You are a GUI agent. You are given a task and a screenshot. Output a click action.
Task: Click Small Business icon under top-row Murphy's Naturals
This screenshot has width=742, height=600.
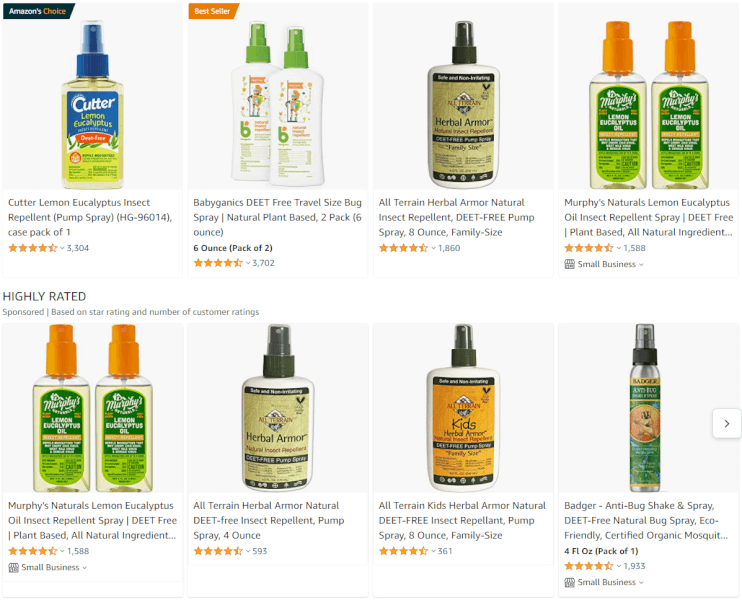pos(569,264)
